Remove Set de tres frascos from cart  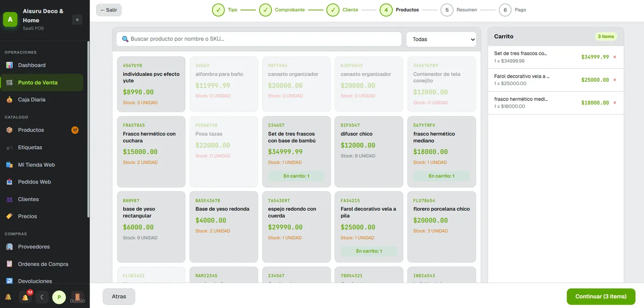click(x=615, y=57)
